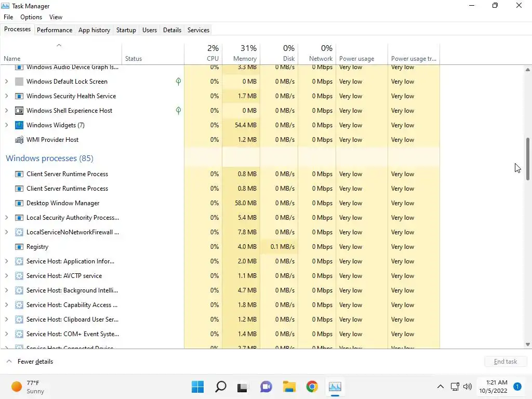
Task: Switch to the App history tab
Action: [95, 30]
